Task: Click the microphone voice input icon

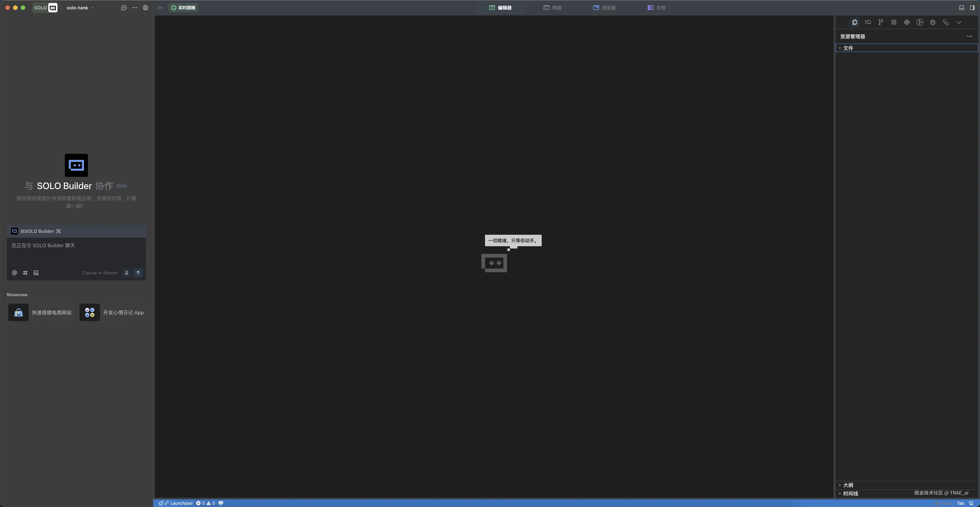Action: 127,273
